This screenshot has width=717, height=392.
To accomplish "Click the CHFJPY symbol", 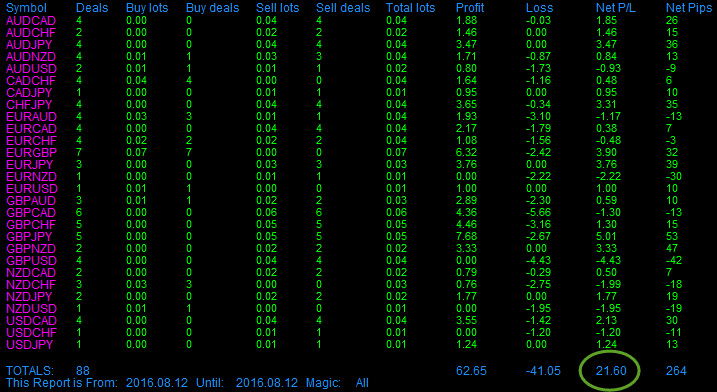I will click(29, 104).
